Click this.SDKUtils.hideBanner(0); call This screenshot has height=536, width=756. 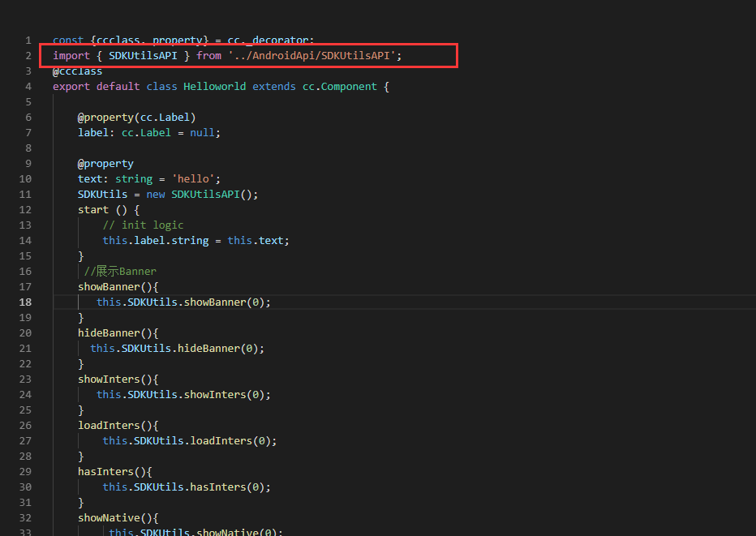coord(177,349)
